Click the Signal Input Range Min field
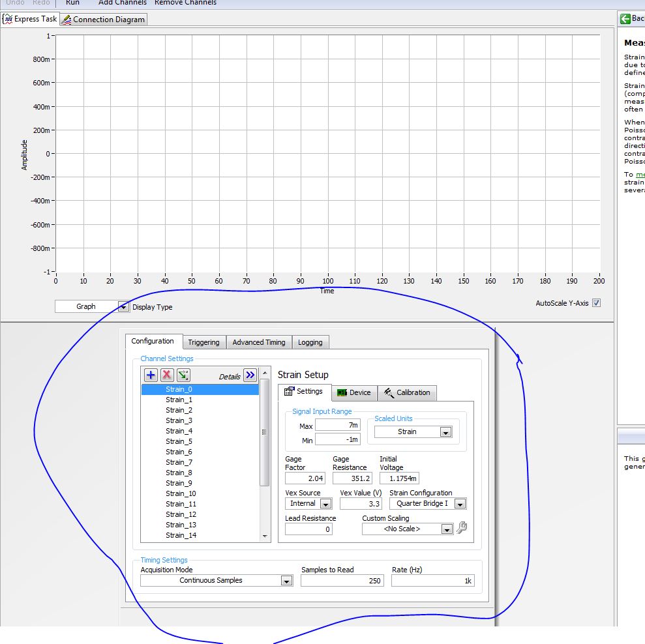This screenshot has height=644, width=645. [337, 439]
